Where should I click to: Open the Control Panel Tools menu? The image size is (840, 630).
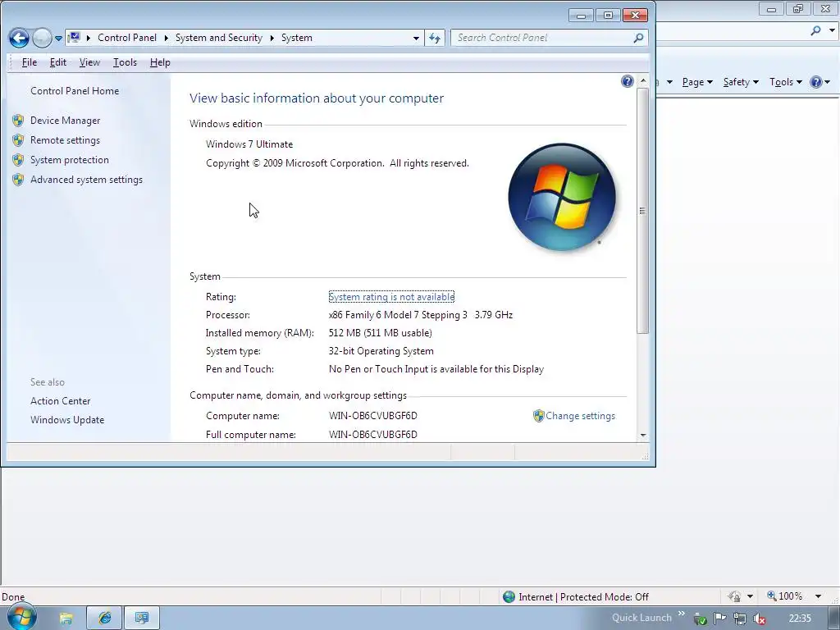pos(125,62)
